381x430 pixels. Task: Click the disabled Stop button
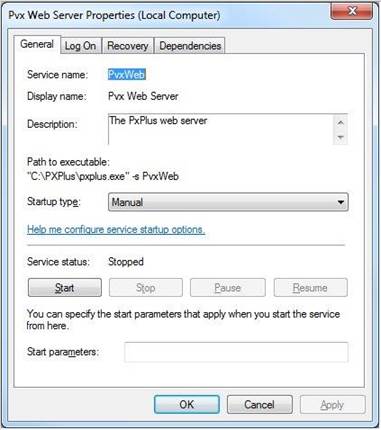pyautogui.click(x=146, y=288)
